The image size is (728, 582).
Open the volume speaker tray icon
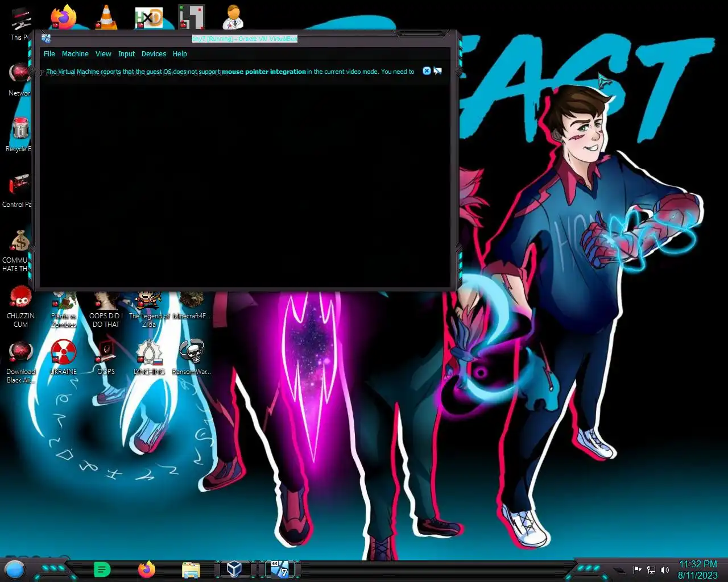click(665, 570)
